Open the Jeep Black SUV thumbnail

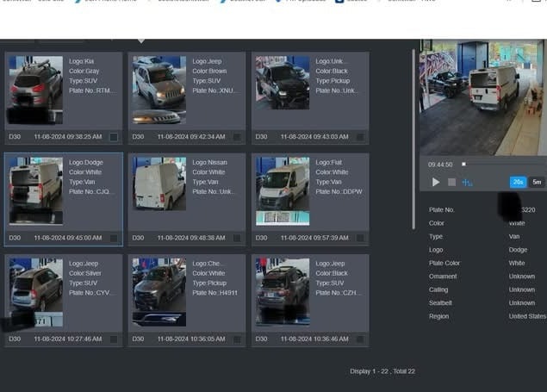coord(283,292)
